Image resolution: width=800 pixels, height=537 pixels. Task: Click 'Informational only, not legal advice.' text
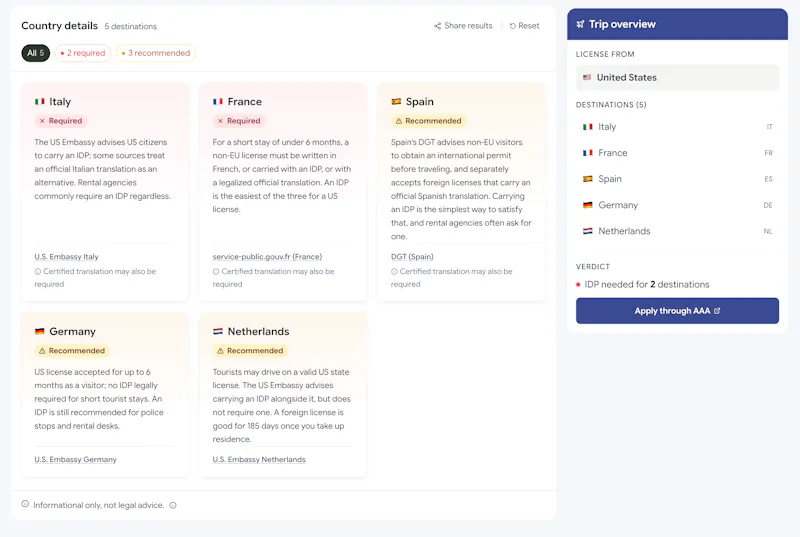coord(98,505)
